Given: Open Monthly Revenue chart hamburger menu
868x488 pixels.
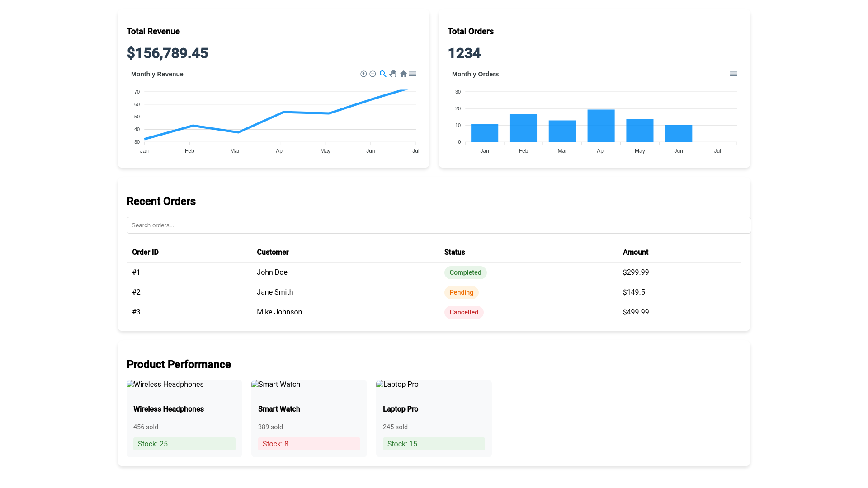Looking at the screenshot, I should pos(413,74).
